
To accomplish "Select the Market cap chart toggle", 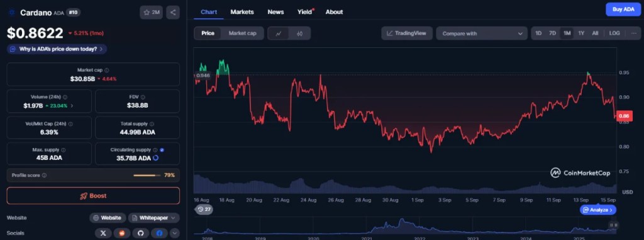I will [x=242, y=33].
